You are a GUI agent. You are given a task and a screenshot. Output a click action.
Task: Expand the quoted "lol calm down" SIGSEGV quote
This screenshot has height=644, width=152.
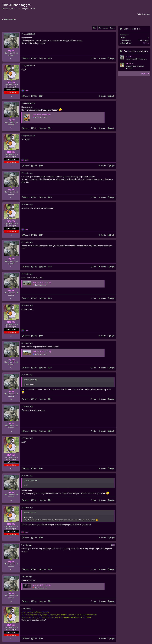click(x=36, y=380)
